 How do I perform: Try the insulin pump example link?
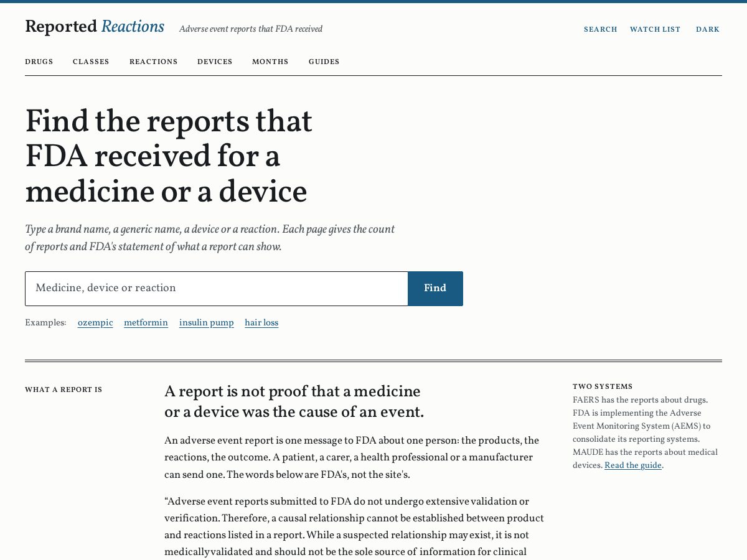point(207,323)
